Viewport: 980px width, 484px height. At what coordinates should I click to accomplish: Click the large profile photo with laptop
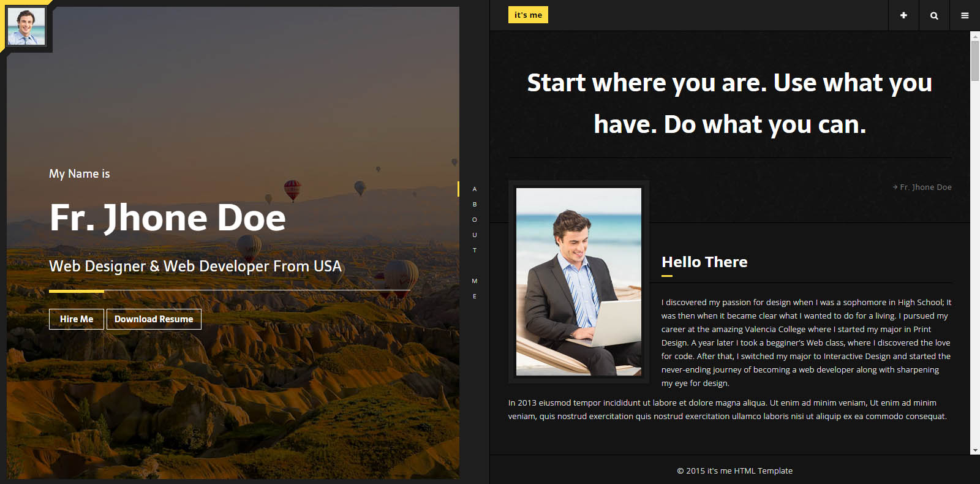[x=579, y=281]
